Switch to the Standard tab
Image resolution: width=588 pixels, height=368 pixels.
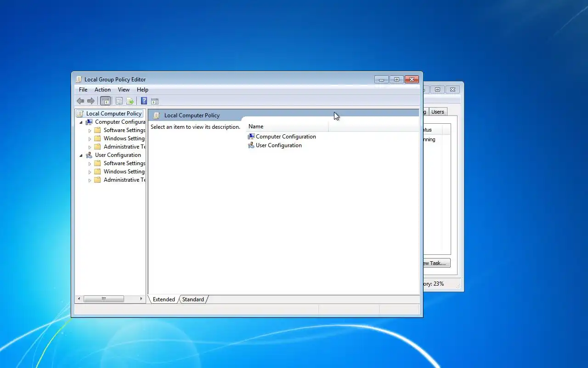[x=193, y=299]
